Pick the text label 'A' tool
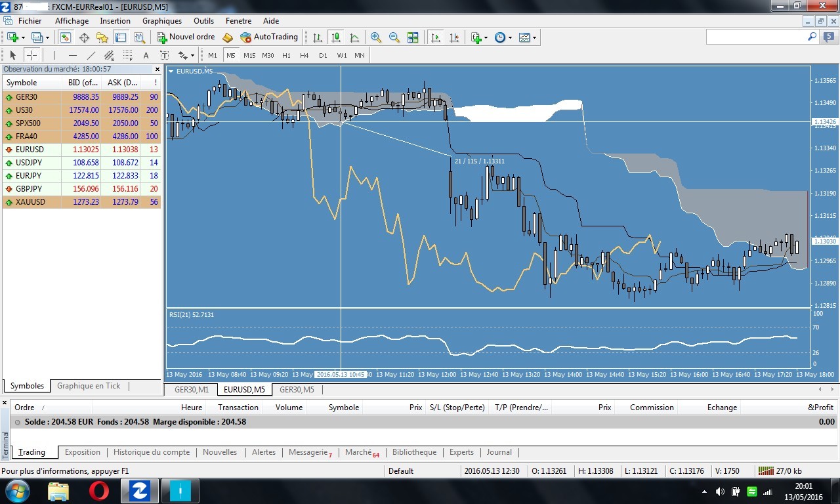This screenshot has width=840, height=504. coord(146,56)
